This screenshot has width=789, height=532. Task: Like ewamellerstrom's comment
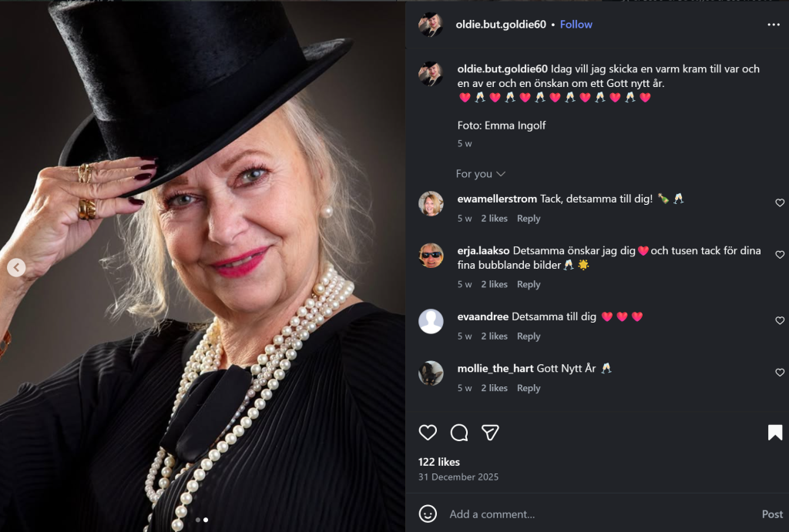780,203
